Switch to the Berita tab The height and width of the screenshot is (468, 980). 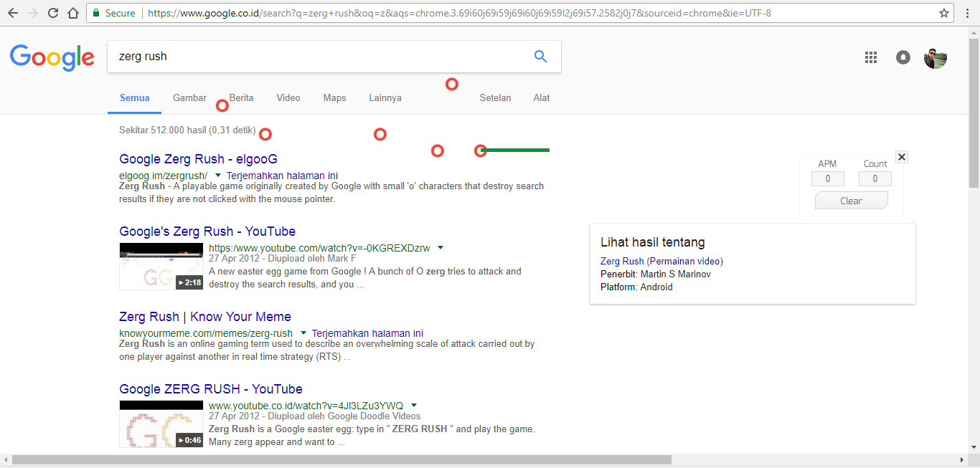242,98
